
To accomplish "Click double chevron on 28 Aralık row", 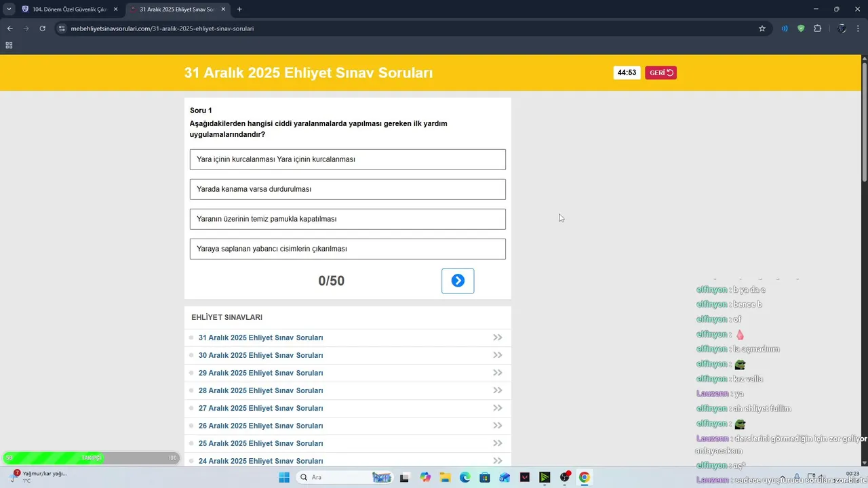I will tap(498, 390).
